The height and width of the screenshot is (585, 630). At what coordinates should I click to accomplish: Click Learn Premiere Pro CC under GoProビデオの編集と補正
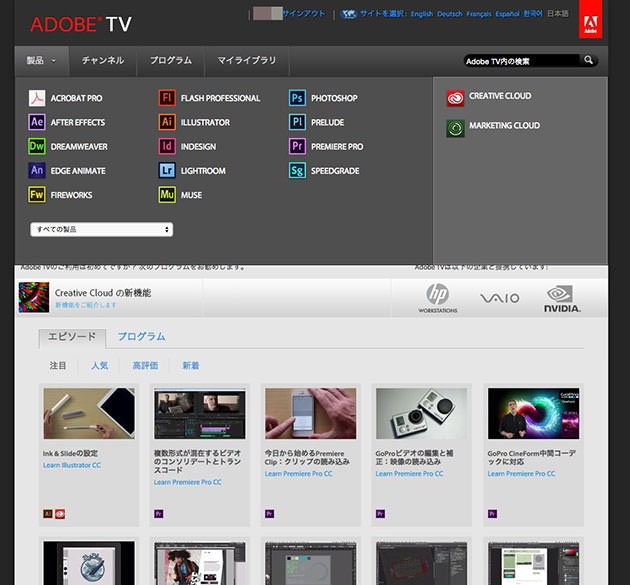409,474
